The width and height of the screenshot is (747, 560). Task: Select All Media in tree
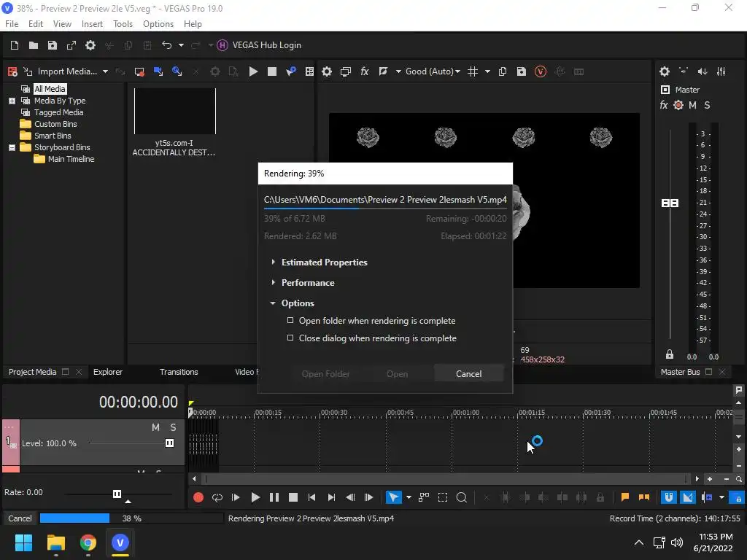tap(50, 89)
